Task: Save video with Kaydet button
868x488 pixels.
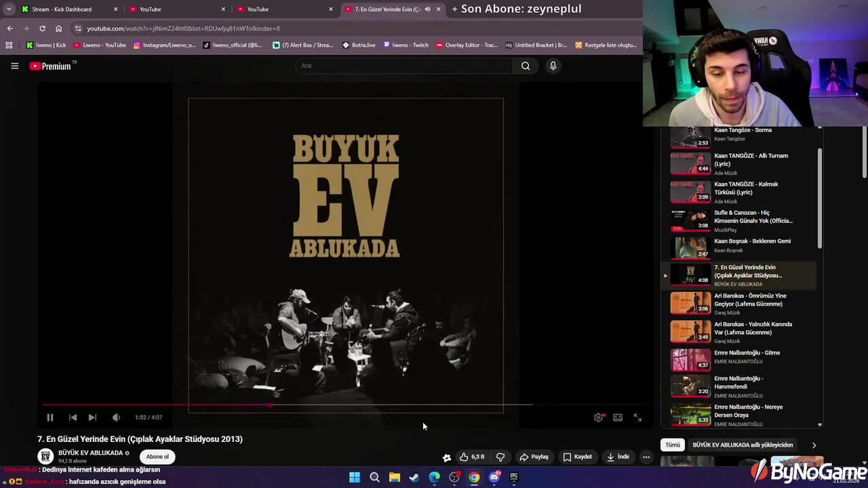Action: (577, 457)
